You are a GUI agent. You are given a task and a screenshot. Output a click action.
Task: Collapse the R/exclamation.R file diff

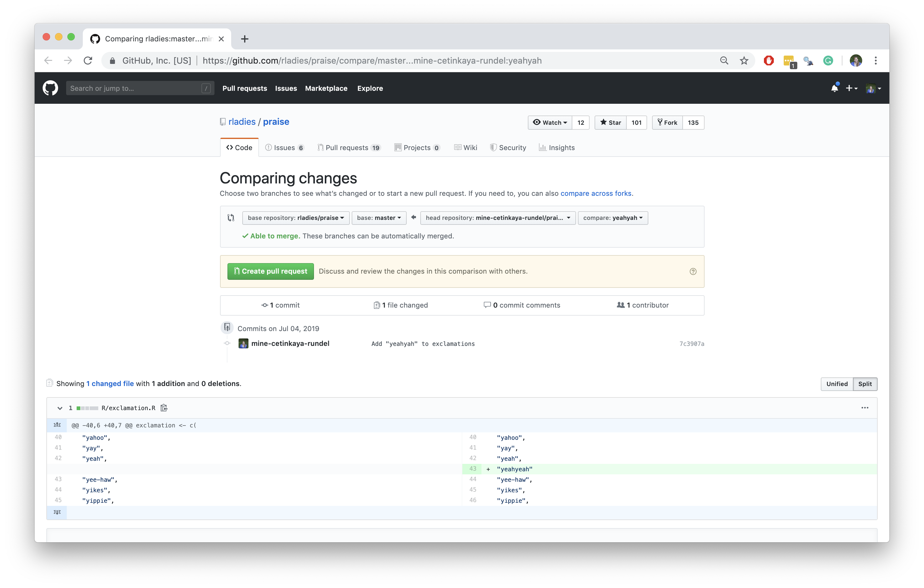[x=60, y=408]
